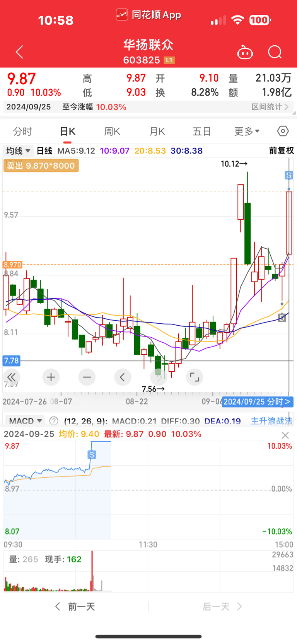297x644 pixels.
Task: Jump to earliest candles double-arrow
Action: [11, 377]
